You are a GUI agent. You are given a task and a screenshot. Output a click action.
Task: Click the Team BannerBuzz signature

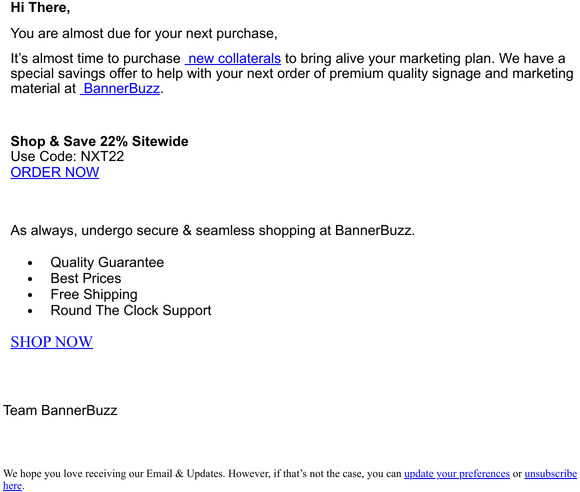coord(60,410)
